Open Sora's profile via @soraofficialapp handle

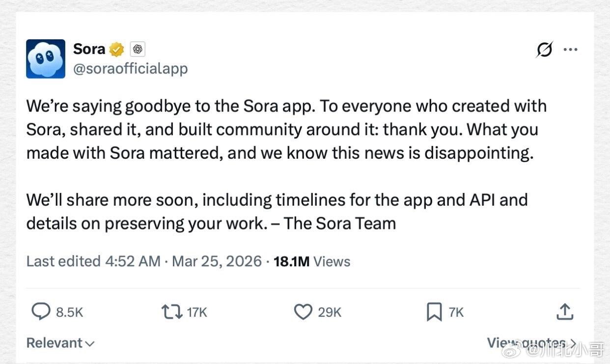[131, 68]
